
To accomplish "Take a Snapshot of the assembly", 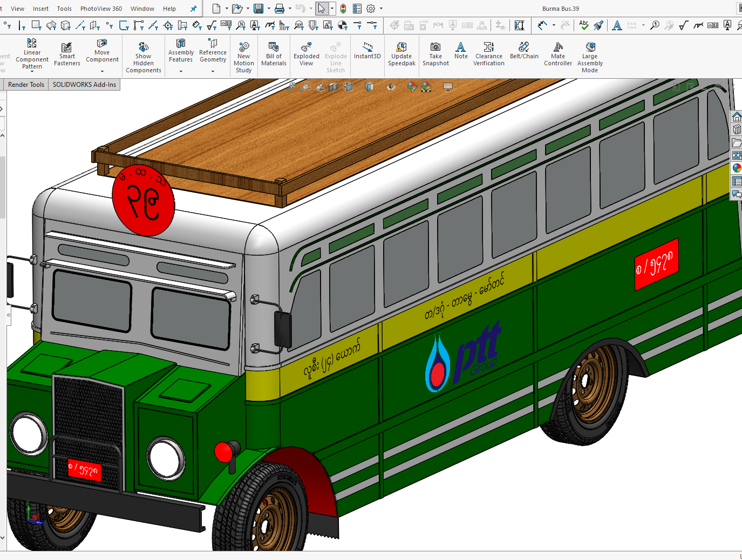I will (435, 54).
